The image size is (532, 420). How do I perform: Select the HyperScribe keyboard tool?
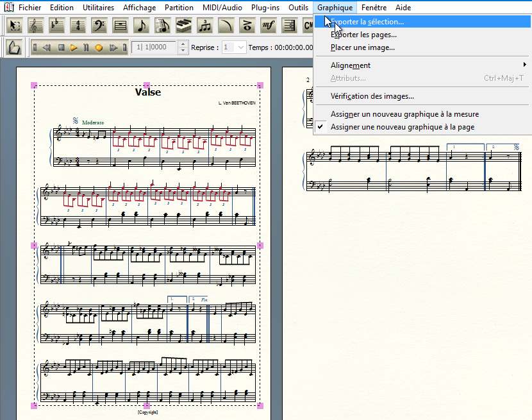click(x=184, y=26)
